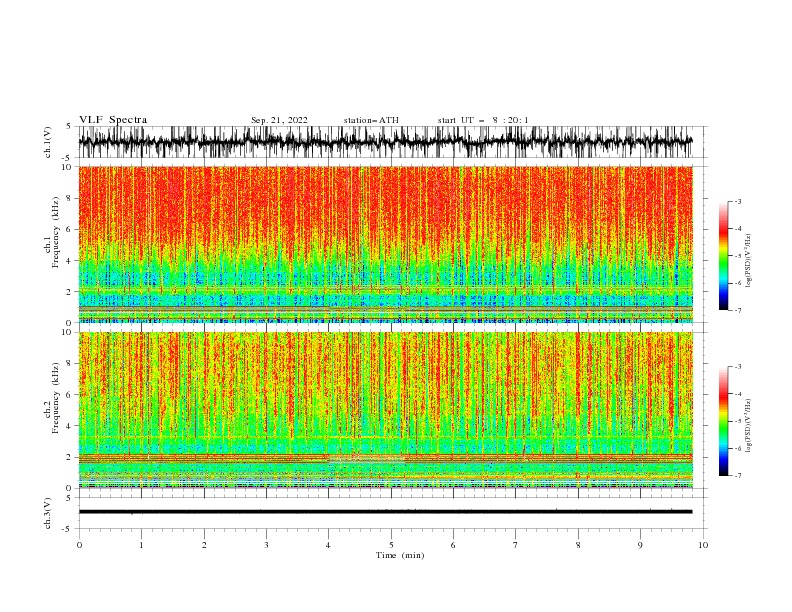Select the date "Sep. 21, 2022"
Screen dimensions: 792x612
pyautogui.click(x=279, y=120)
